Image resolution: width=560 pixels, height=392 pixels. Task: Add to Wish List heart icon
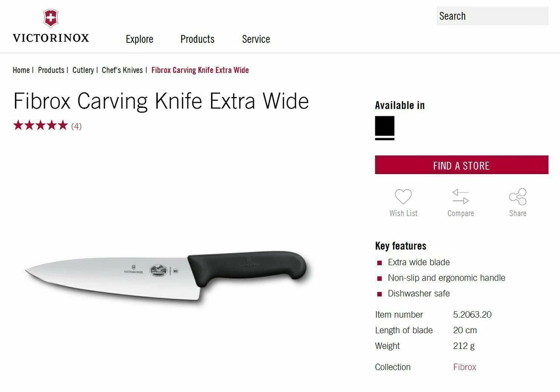click(x=403, y=196)
